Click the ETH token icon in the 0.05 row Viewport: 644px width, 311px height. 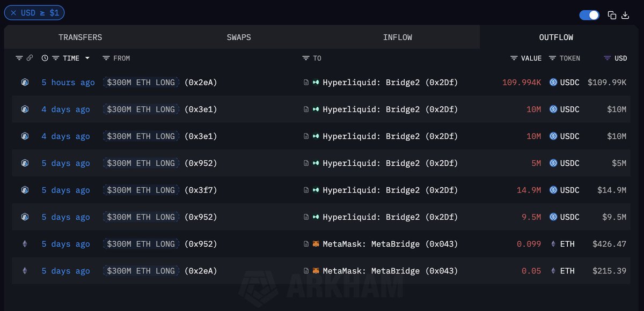pyautogui.click(x=553, y=271)
